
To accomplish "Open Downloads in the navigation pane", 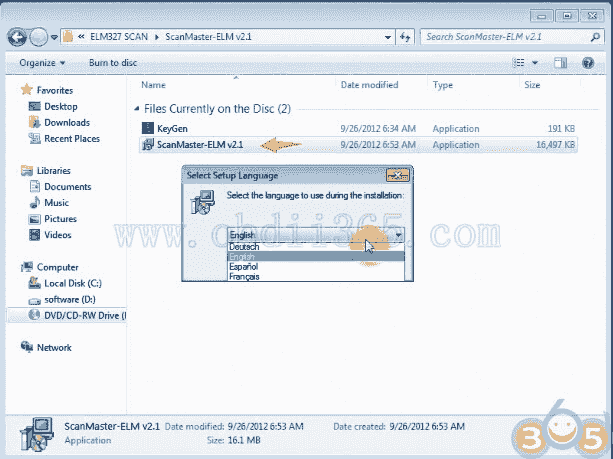I will 67,122.
